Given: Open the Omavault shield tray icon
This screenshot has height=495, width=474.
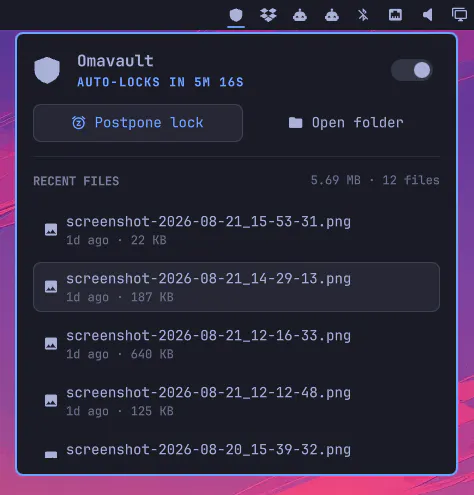Looking at the screenshot, I should [236, 15].
